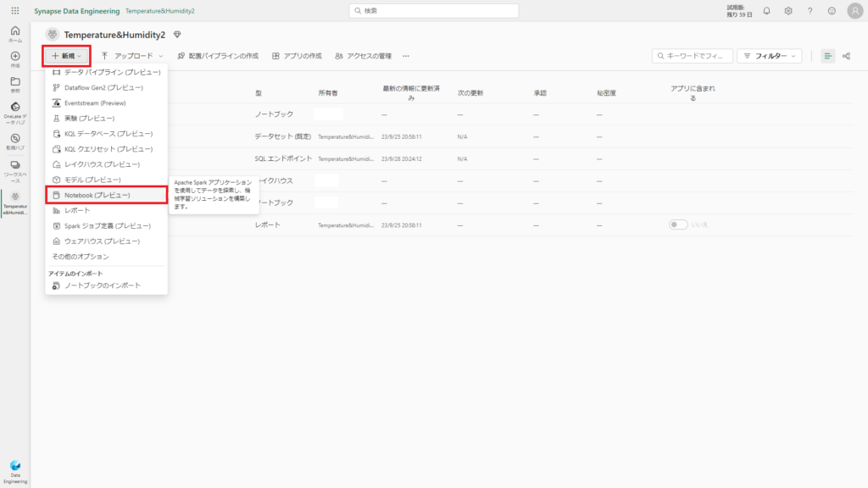
Task: Expand the 新規 dropdown button
Action: (66, 56)
